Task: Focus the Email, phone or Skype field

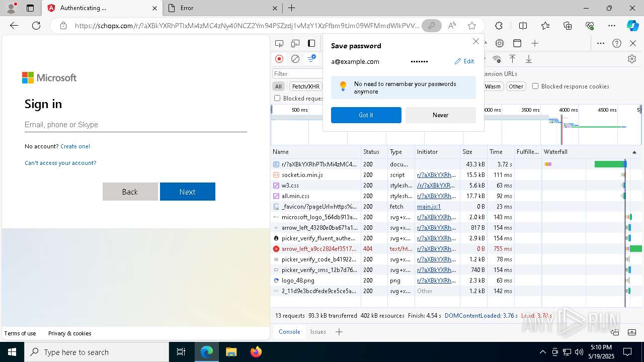Action: [x=136, y=125]
